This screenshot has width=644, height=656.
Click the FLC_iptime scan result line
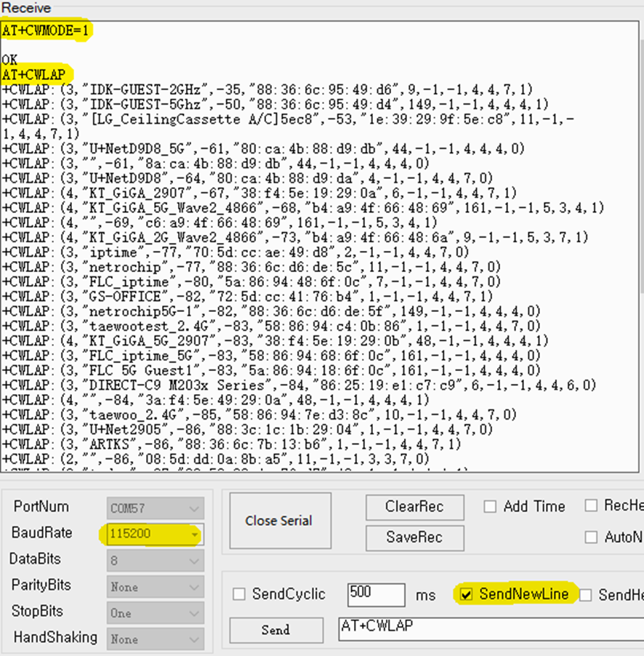[251, 281]
